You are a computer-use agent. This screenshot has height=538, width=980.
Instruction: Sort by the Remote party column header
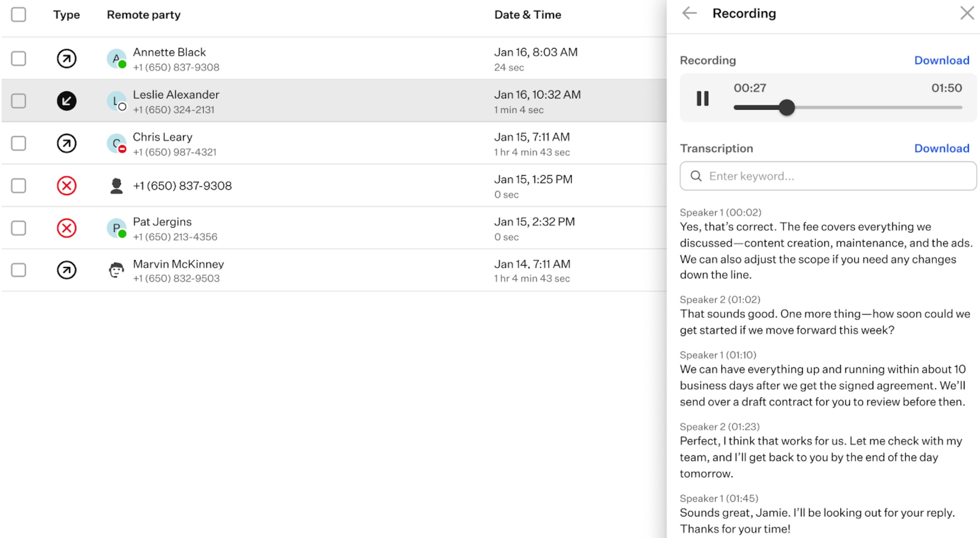pos(143,15)
